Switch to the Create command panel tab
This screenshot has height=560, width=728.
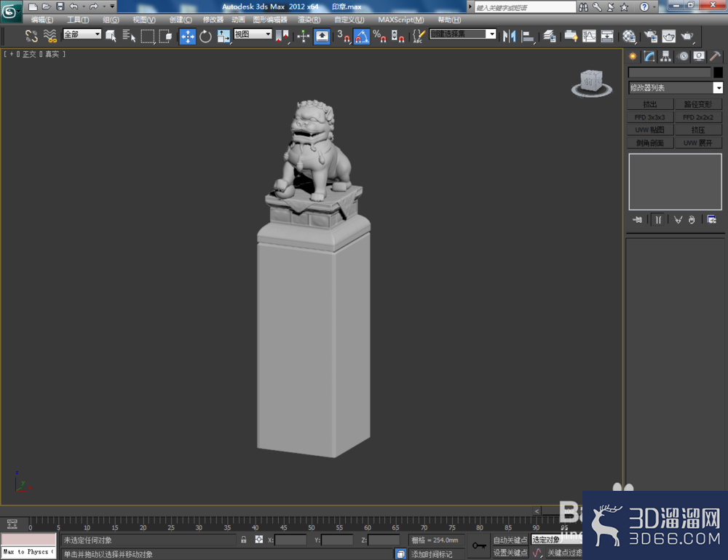(633, 57)
